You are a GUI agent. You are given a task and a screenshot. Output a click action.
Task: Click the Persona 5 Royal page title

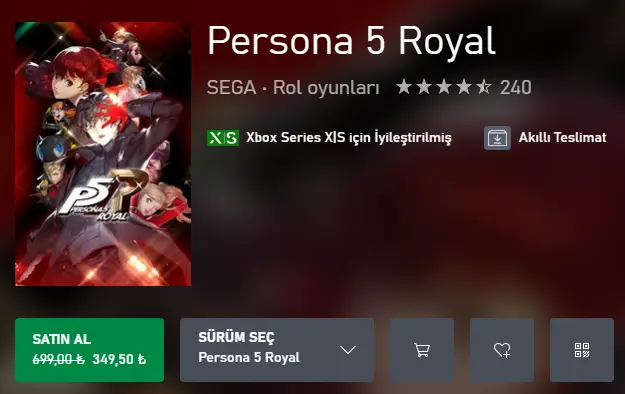pyautogui.click(x=351, y=41)
